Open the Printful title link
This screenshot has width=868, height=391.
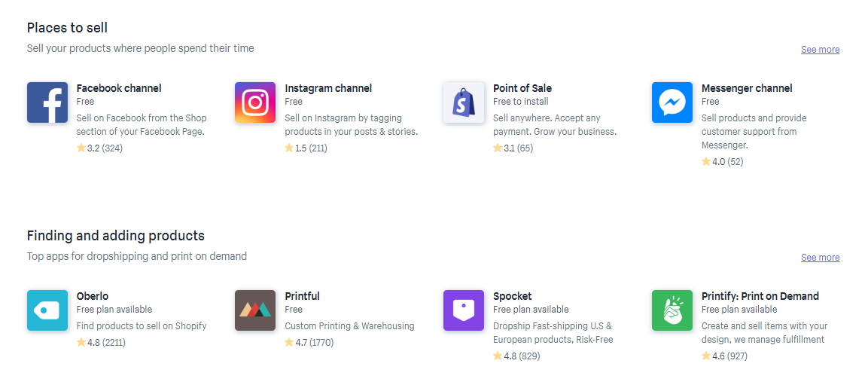(302, 296)
